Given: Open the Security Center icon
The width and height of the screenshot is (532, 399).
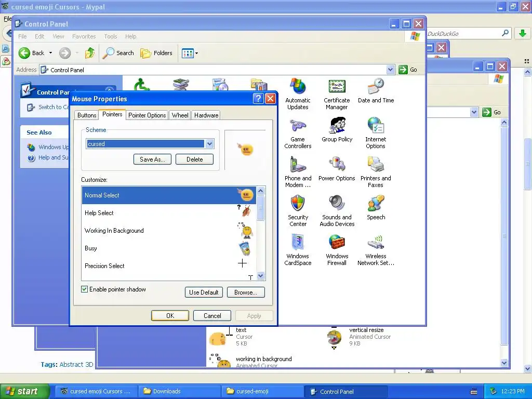Looking at the screenshot, I should 298,211.
